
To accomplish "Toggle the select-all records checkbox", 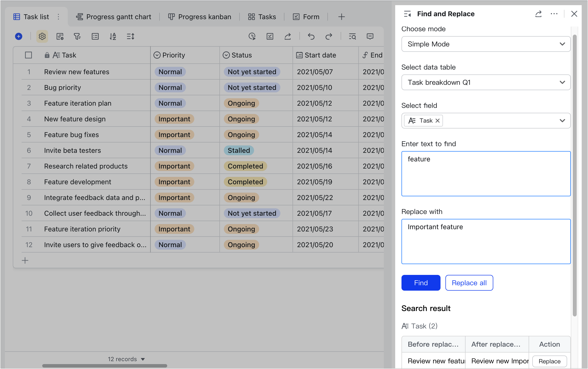I will [x=28, y=55].
